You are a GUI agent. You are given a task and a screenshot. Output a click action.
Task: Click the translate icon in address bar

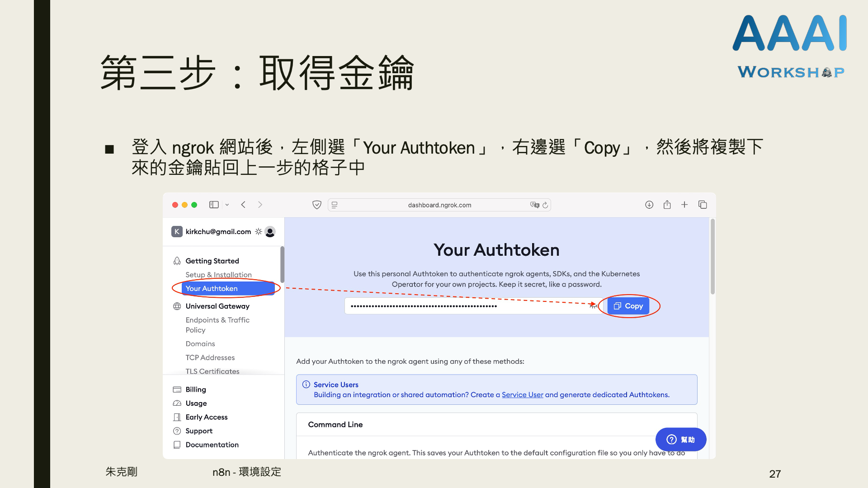point(534,205)
